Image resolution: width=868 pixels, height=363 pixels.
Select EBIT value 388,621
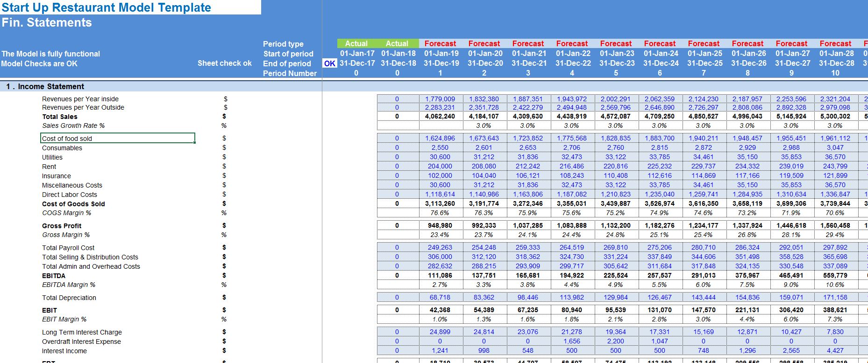(x=835, y=310)
